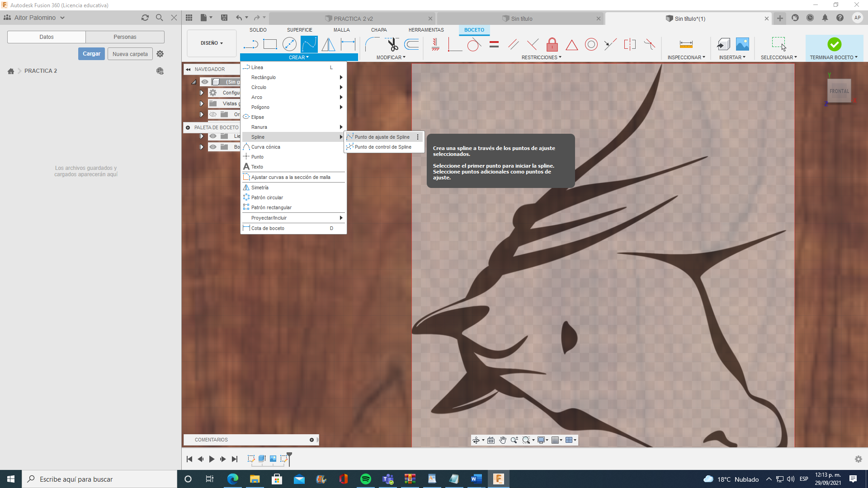This screenshot has height=488, width=868.
Task: Open the INSERTAR dropdown menu
Action: (732, 57)
